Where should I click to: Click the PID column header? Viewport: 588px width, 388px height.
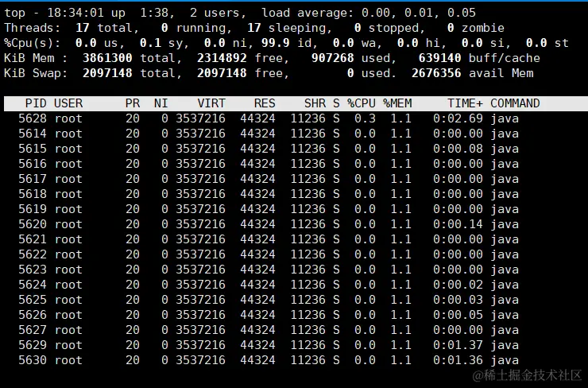36,103
